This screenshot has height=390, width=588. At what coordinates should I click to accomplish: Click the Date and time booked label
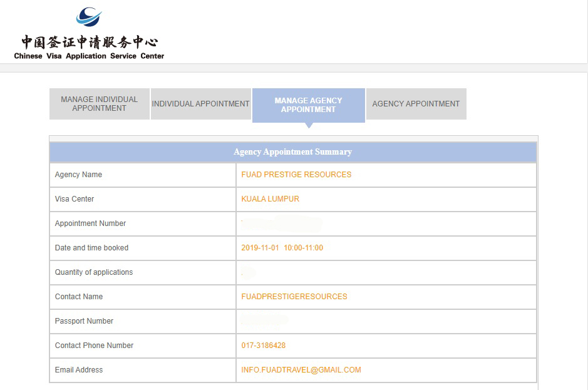[x=91, y=248]
